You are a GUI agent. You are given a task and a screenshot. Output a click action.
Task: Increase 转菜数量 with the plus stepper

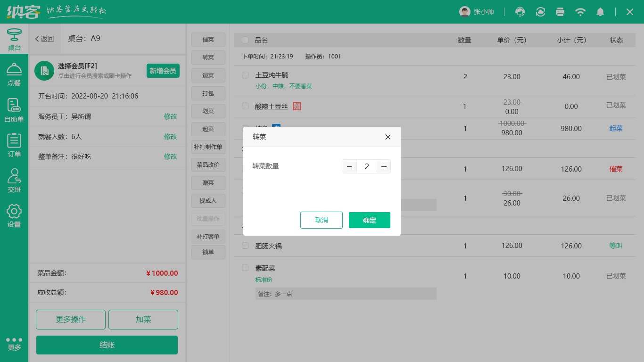[384, 166]
